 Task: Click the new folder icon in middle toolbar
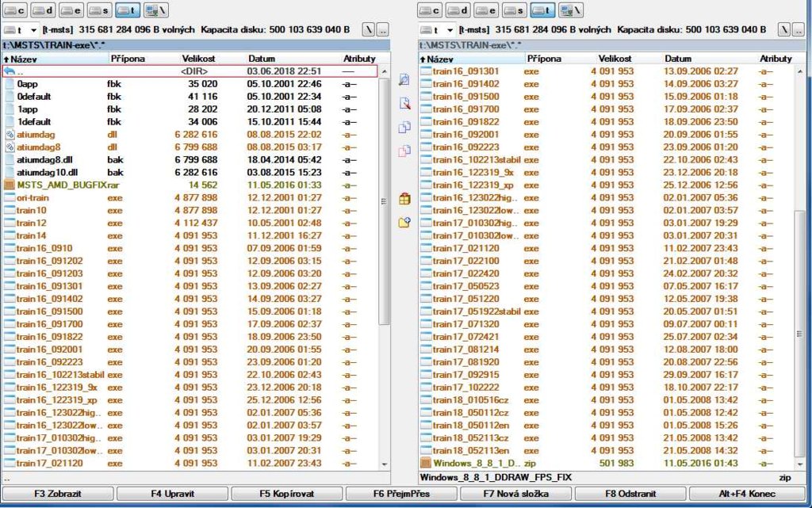pyautogui.click(x=404, y=222)
